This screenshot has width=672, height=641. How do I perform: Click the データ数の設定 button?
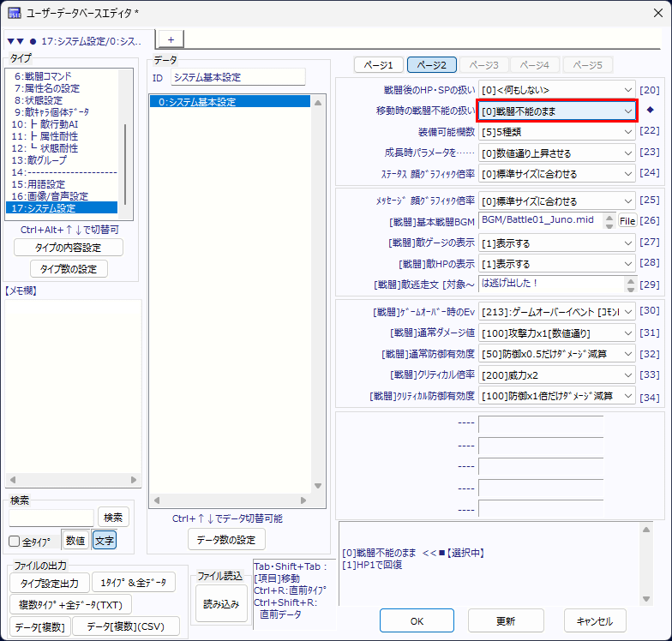click(x=226, y=539)
